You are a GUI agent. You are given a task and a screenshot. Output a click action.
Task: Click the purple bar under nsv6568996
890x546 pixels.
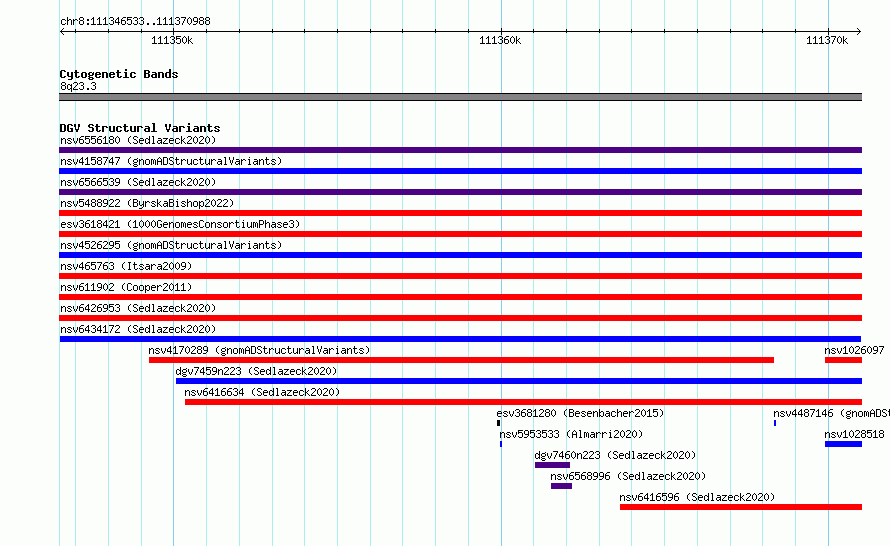coord(561,486)
